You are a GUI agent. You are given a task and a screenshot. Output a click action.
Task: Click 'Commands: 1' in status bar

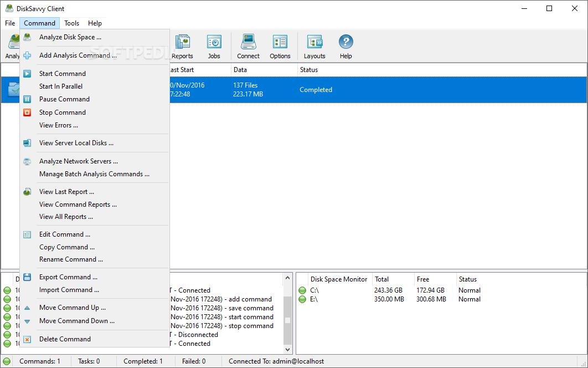pyautogui.click(x=40, y=361)
